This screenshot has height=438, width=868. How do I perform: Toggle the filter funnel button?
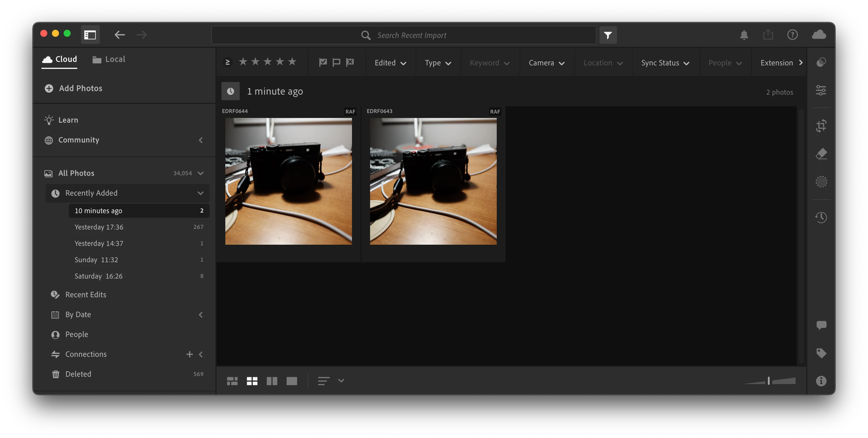608,35
